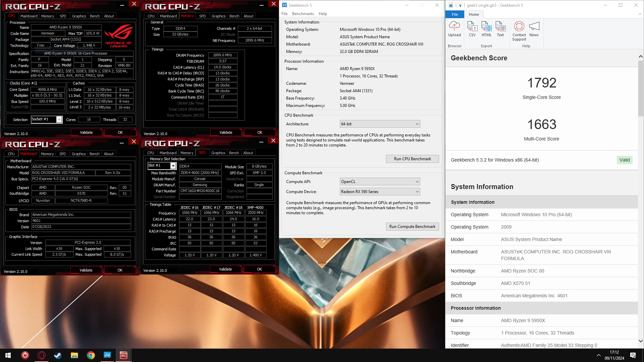Close the CPU-Z SPD window
Image resolution: width=644 pixels, height=362 pixels.
point(273,141)
